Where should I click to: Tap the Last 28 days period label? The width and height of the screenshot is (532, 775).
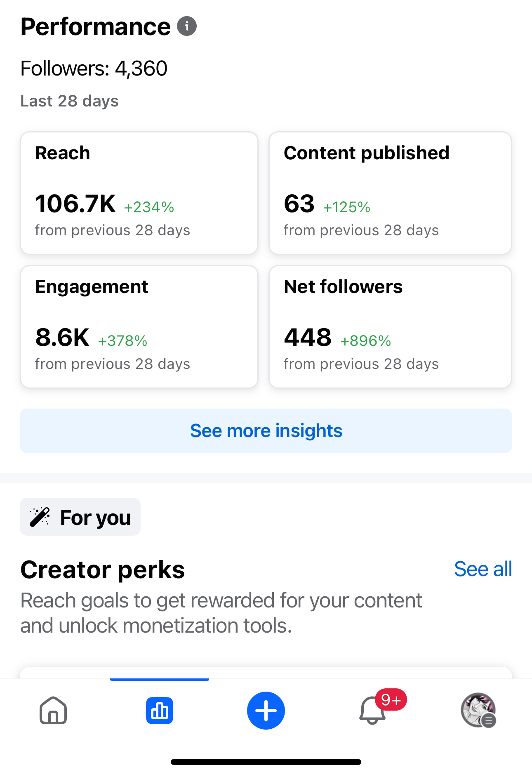tap(69, 100)
